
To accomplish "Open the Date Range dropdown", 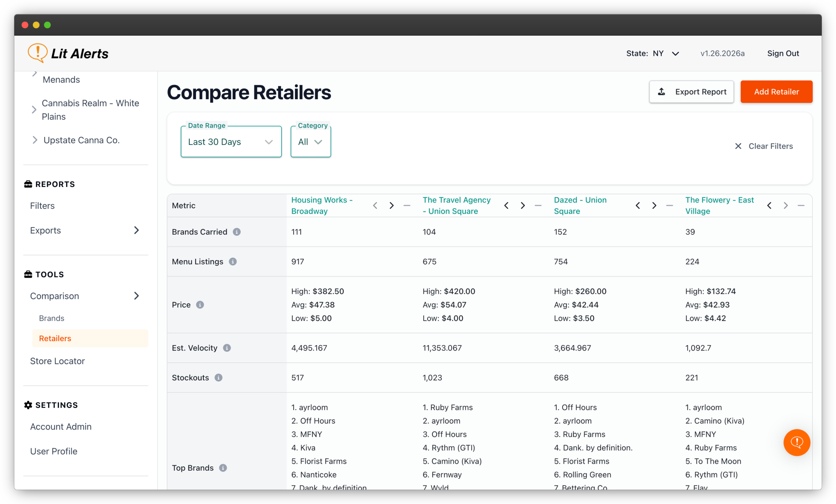I will (x=231, y=141).
